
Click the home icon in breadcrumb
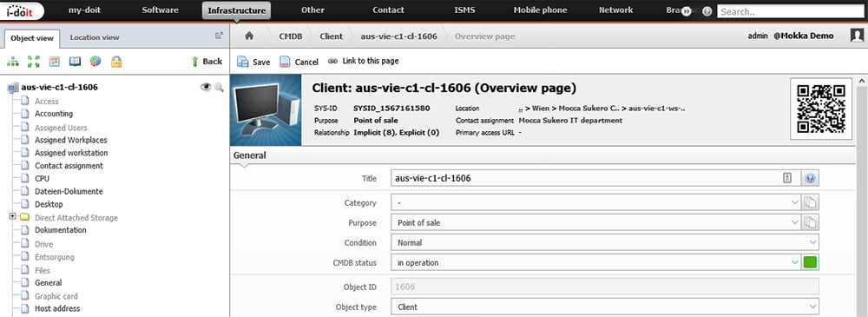click(249, 36)
